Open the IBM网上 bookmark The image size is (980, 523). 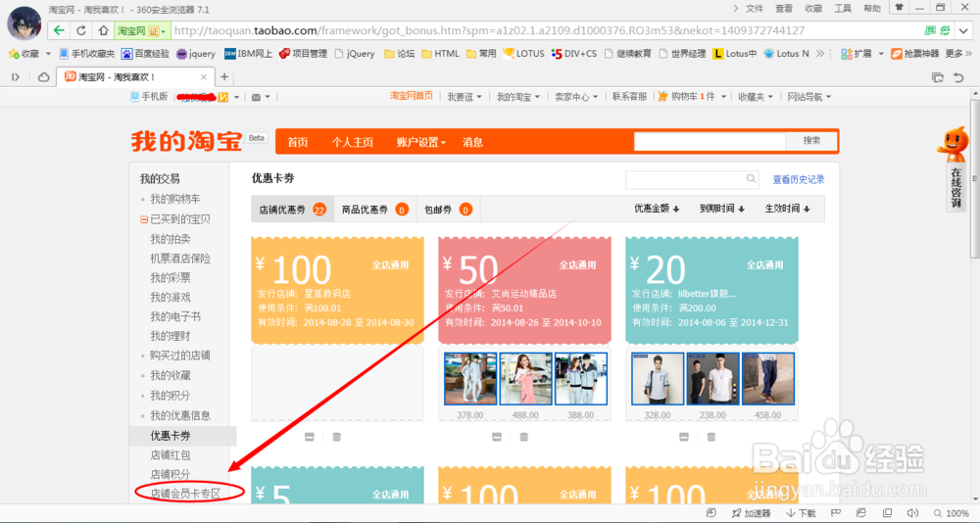coord(248,54)
